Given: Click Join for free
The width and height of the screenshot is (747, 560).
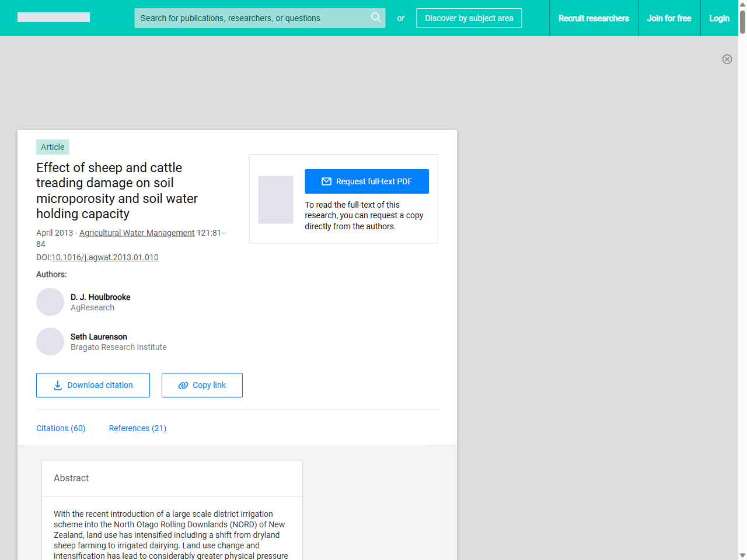Looking at the screenshot, I should click(x=669, y=18).
